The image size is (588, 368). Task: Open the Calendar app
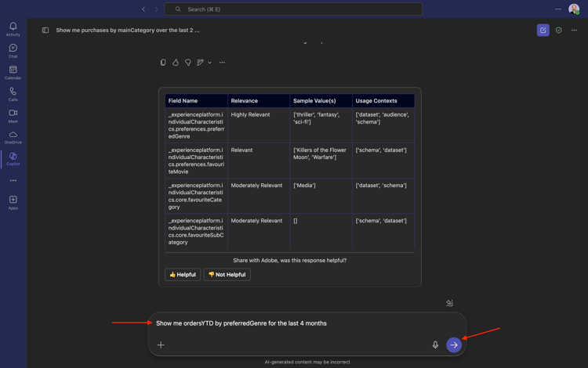point(13,72)
